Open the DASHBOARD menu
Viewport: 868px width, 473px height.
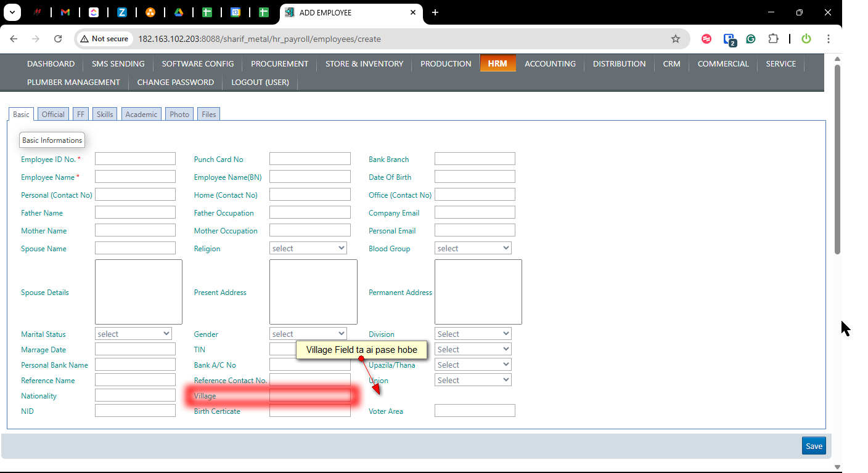(x=51, y=63)
